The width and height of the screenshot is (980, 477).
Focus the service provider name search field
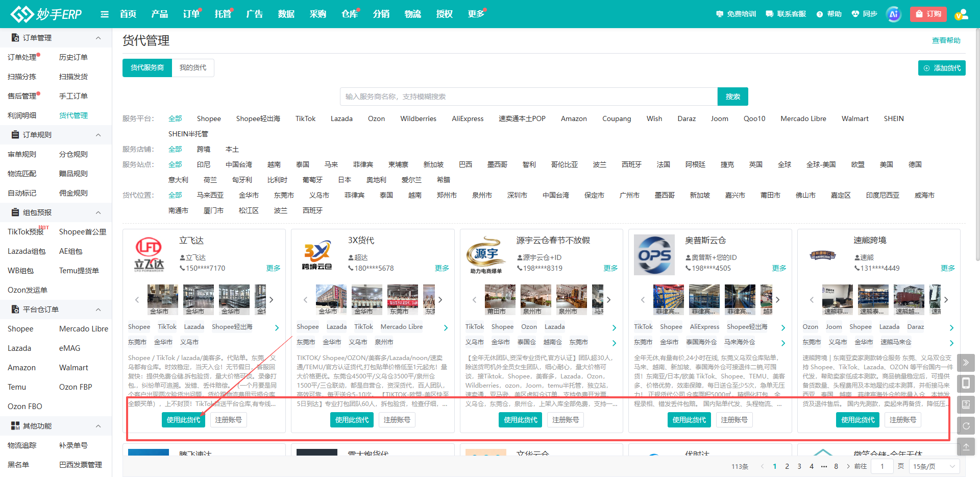pyautogui.click(x=529, y=97)
